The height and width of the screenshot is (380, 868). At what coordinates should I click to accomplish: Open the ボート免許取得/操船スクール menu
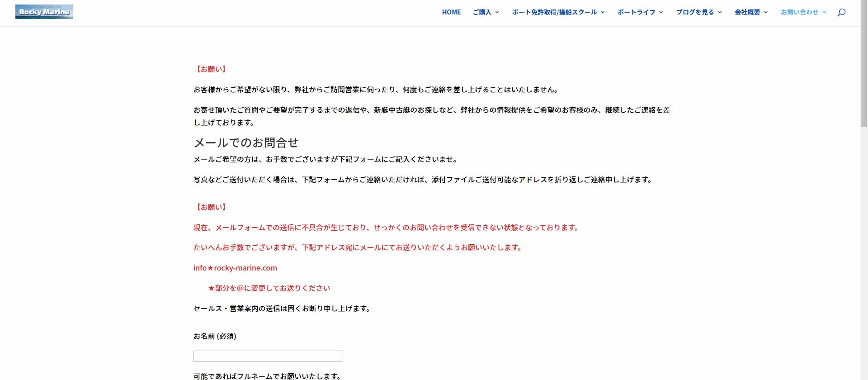(554, 12)
